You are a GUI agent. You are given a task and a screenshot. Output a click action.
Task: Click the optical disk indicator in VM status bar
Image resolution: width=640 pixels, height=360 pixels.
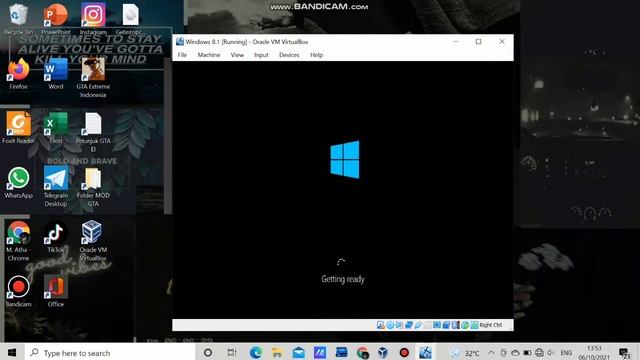coord(390,325)
